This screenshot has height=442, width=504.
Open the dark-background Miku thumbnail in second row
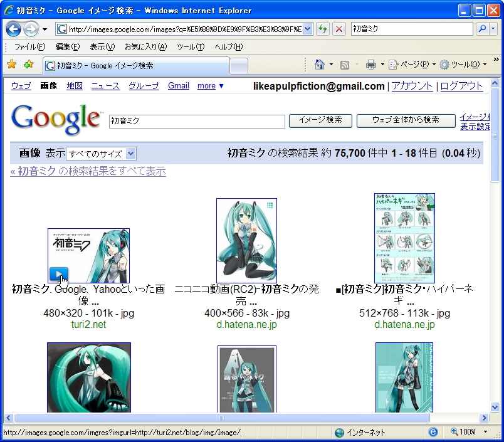89,377
